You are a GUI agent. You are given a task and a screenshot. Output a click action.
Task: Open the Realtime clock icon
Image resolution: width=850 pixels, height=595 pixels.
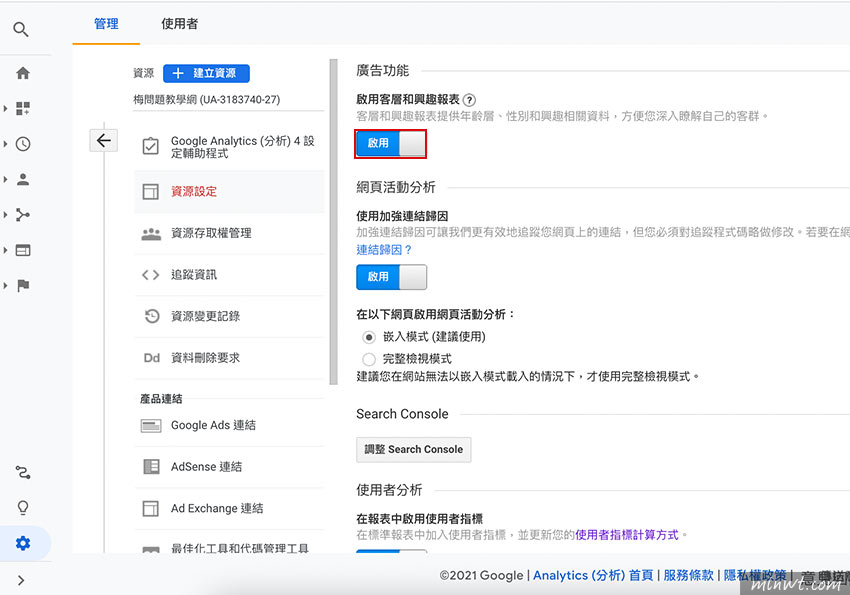pyautogui.click(x=23, y=144)
